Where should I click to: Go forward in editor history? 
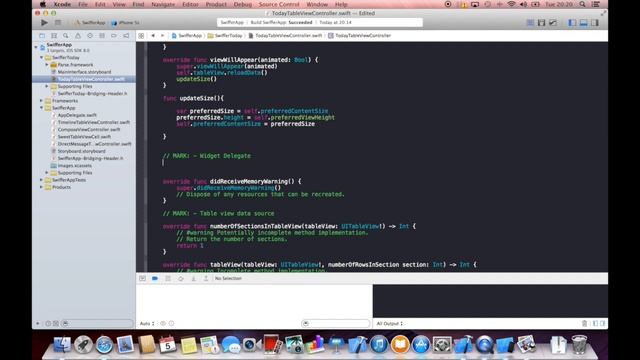click(162, 36)
